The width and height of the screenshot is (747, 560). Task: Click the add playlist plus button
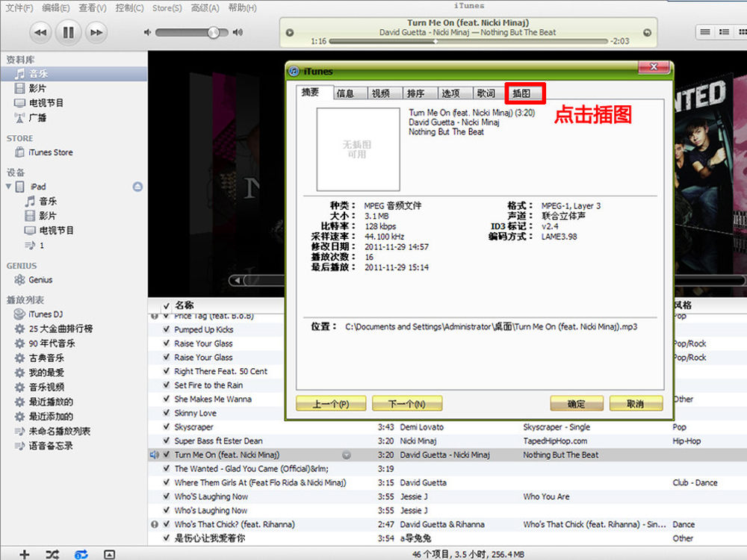point(25,554)
